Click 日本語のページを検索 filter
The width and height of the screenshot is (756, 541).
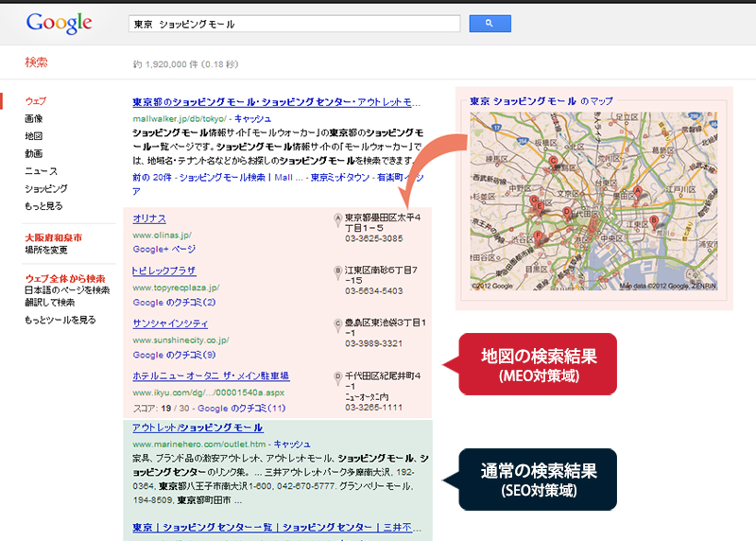point(67,289)
